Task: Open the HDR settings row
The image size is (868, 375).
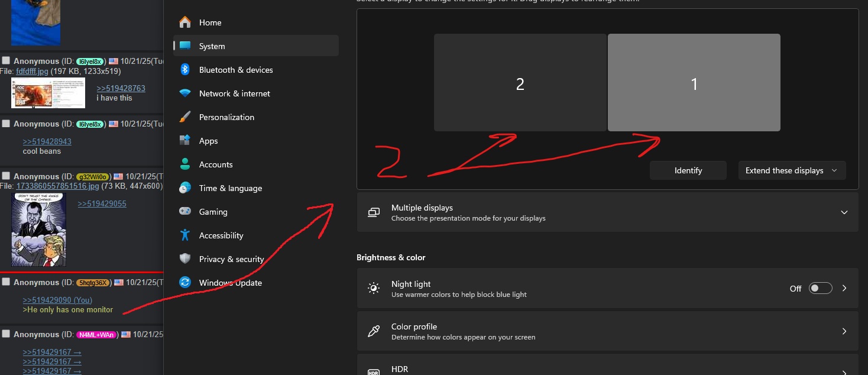Action: click(607, 364)
